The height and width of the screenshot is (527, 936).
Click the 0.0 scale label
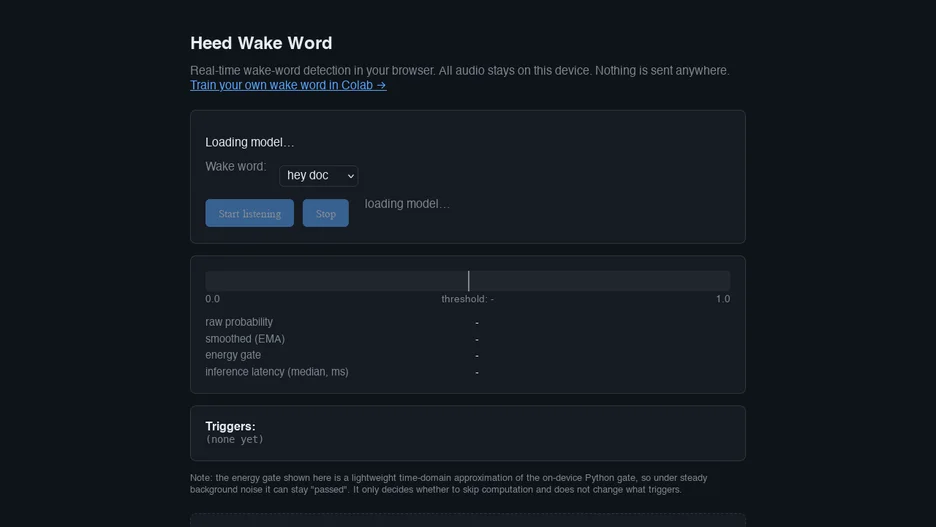coord(213,299)
